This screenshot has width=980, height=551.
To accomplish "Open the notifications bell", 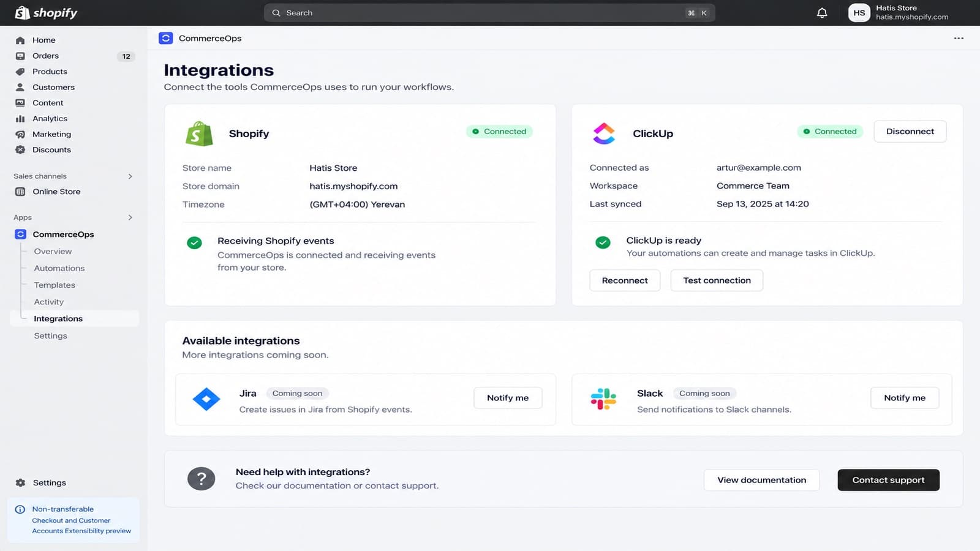I will [x=822, y=13].
